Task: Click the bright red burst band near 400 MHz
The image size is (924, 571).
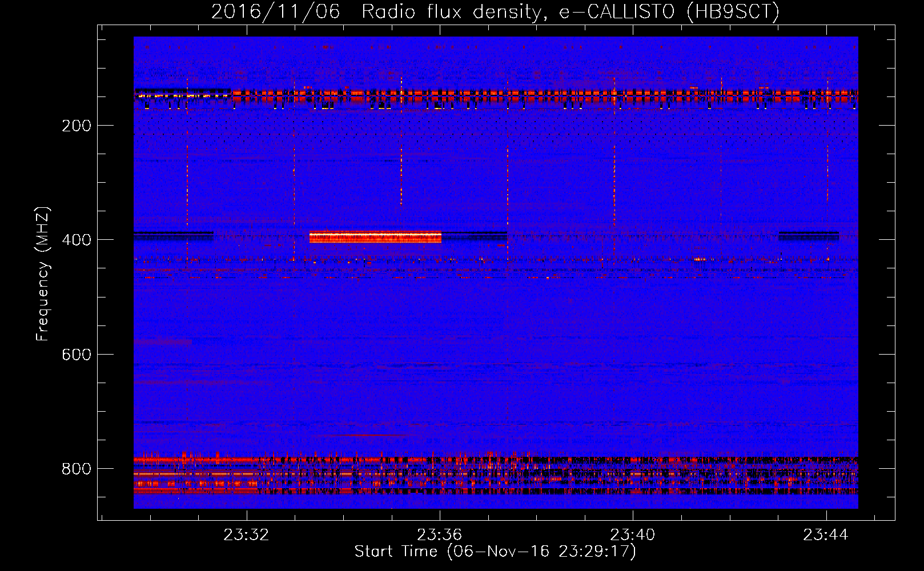Action: click(x=375, y=237)
